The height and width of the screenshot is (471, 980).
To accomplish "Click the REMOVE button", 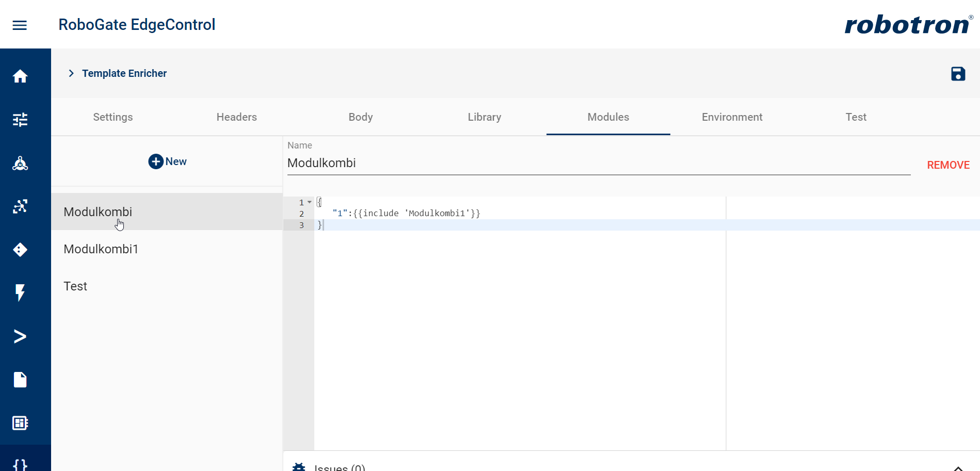I will 948,165.
